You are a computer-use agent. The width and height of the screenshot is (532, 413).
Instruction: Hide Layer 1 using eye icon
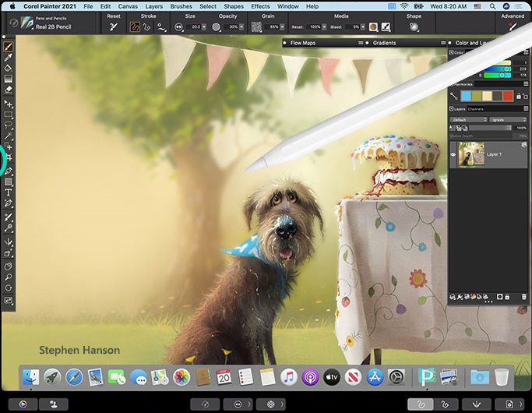(x=453, y=155)
